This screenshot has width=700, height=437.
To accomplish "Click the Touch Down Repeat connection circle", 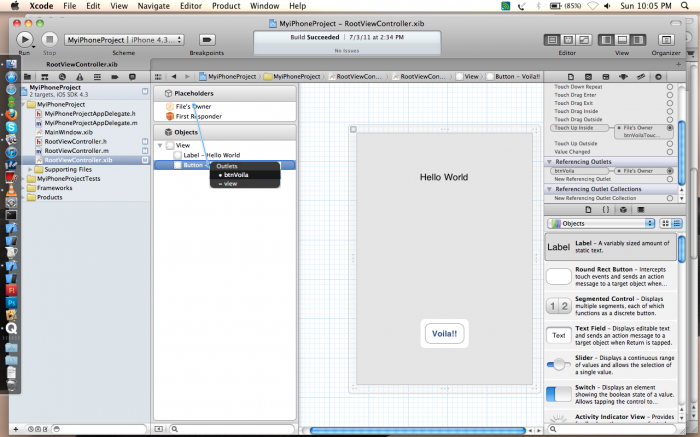I will tap(669, 87).
